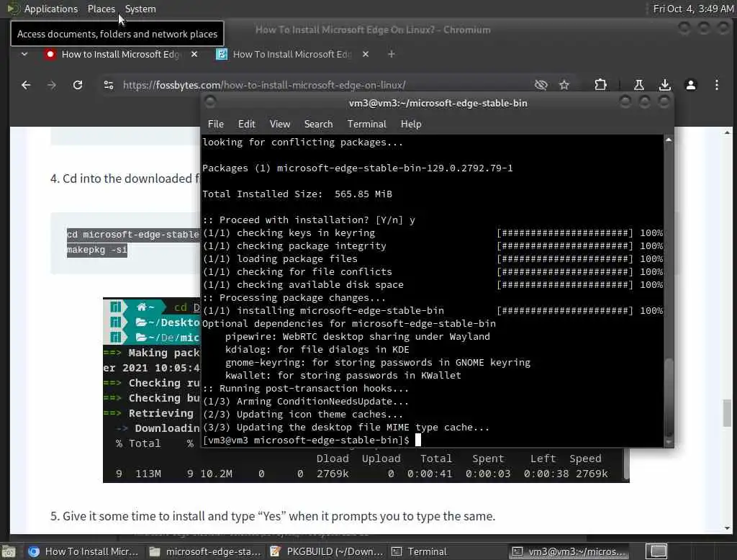Click the browser page scrollbar thumb
The width and height of the screenshot is (737, 560).
pyautogui.click(x=727, y=414)
